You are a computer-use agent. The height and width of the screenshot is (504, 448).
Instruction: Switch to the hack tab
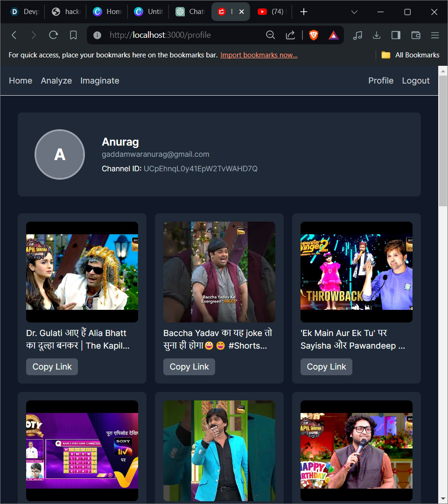coord(65,12)
